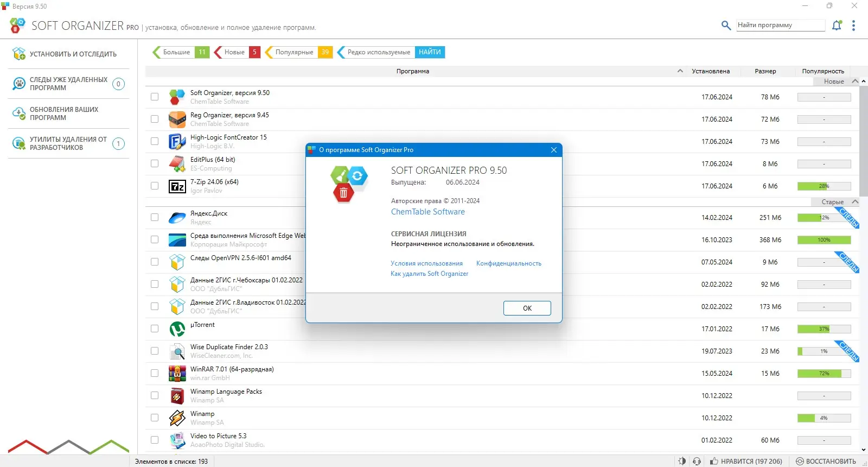
Task: Select the Большие filter tab
Action: click(181, 52)
